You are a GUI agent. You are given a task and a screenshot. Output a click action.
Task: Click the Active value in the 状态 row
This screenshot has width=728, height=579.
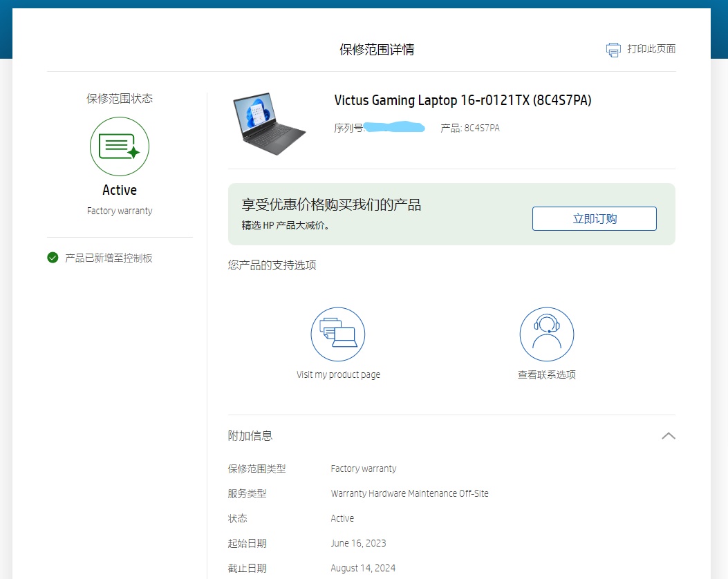coord(342,518)
